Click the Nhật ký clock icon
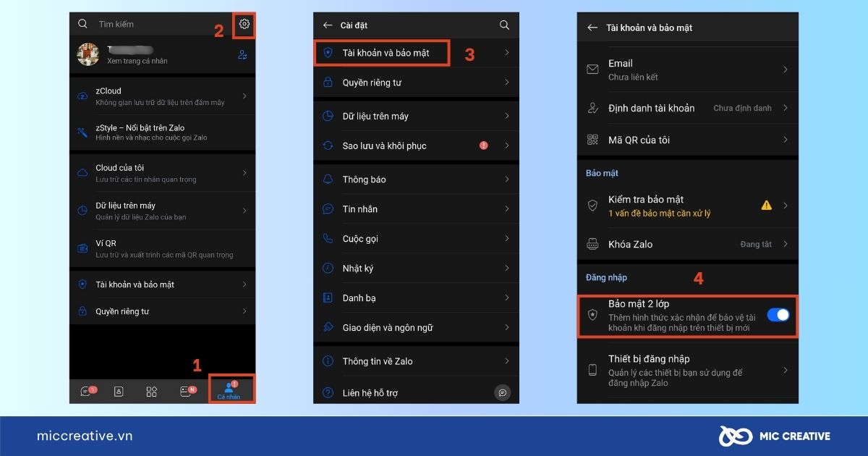 pyautogui.click(x=328, y=269)
